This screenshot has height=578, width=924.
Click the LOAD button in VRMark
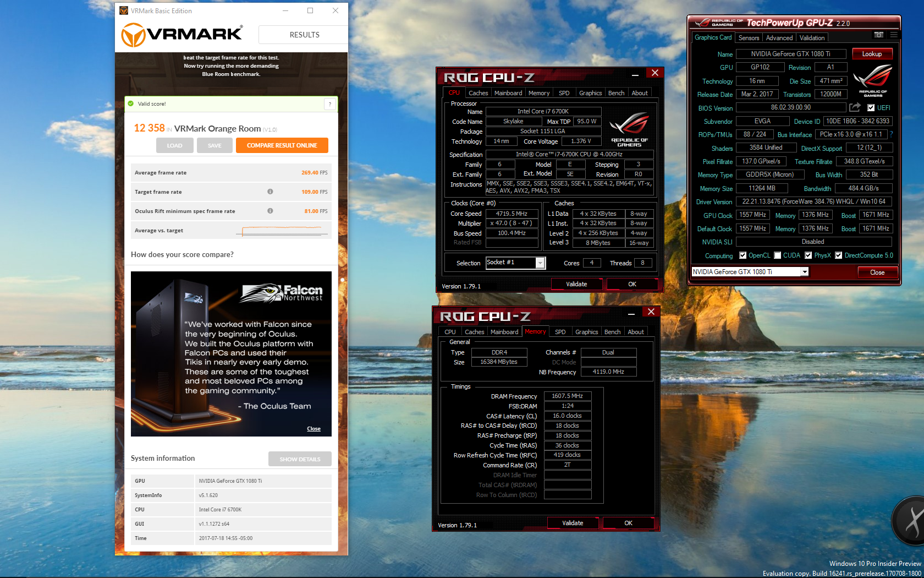click(174, 145)
